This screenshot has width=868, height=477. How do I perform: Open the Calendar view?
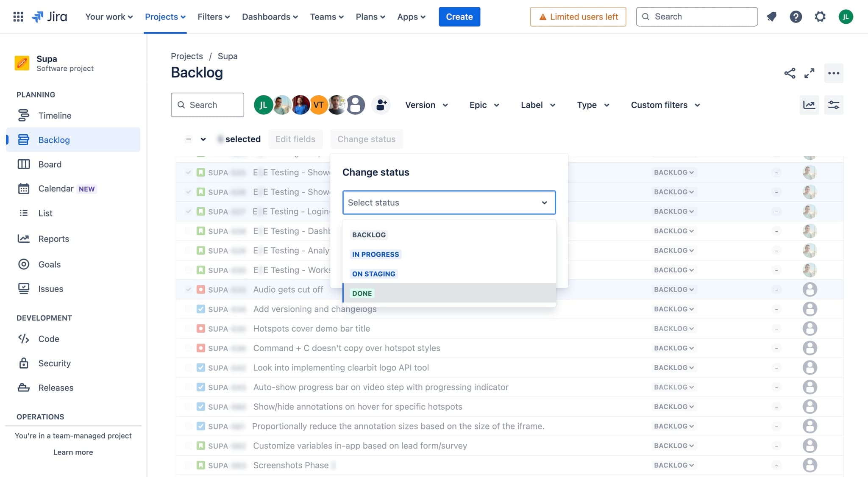click(55, 188)
